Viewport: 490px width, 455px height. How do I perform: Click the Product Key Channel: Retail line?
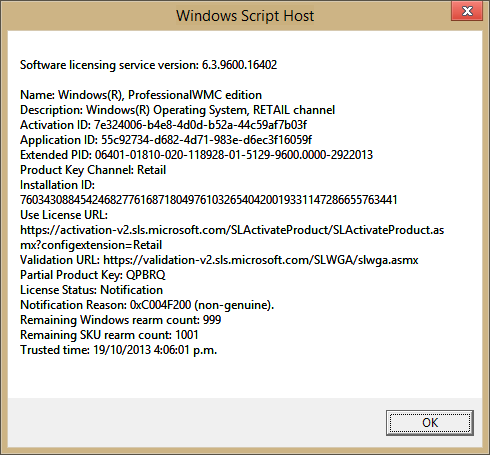[x=93, y=170]
